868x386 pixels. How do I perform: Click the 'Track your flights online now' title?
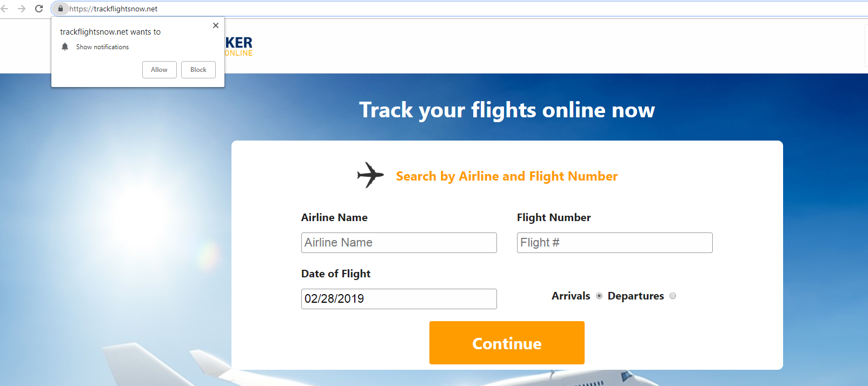pyautogui.click(x=507, y=110)
